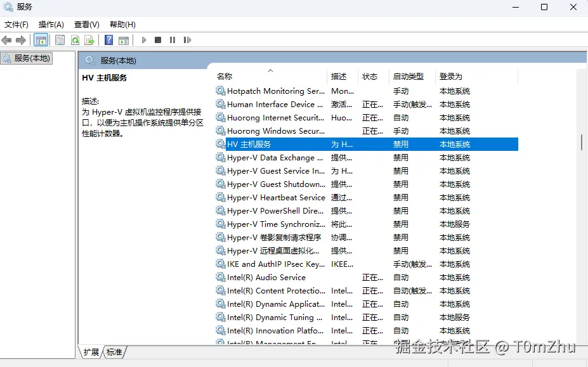The image size is (588, 367).
Task: Select the Intel(R) Dynamic Tuning service name
Action: pyautogui.click(x=275, y=318)
